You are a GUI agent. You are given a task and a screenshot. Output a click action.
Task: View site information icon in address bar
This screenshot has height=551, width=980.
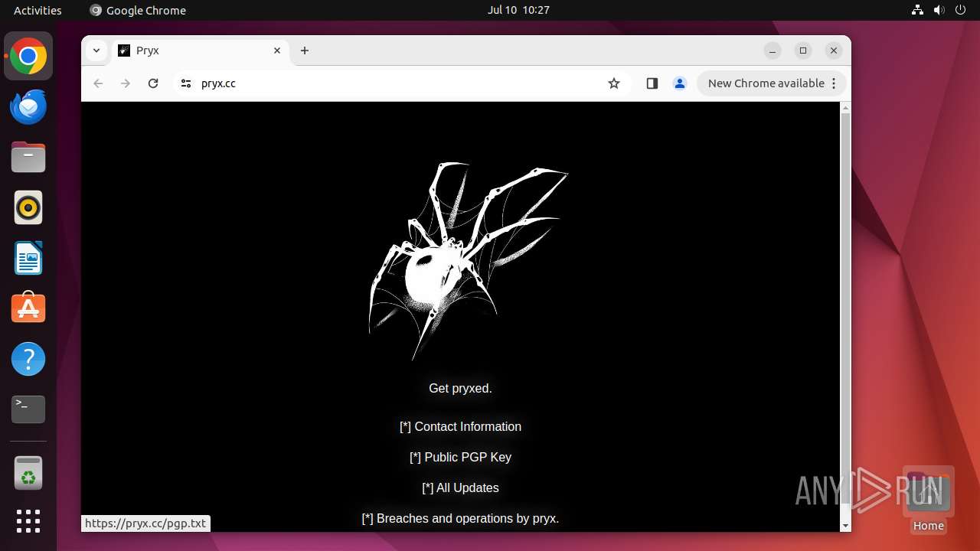point(186,83)
